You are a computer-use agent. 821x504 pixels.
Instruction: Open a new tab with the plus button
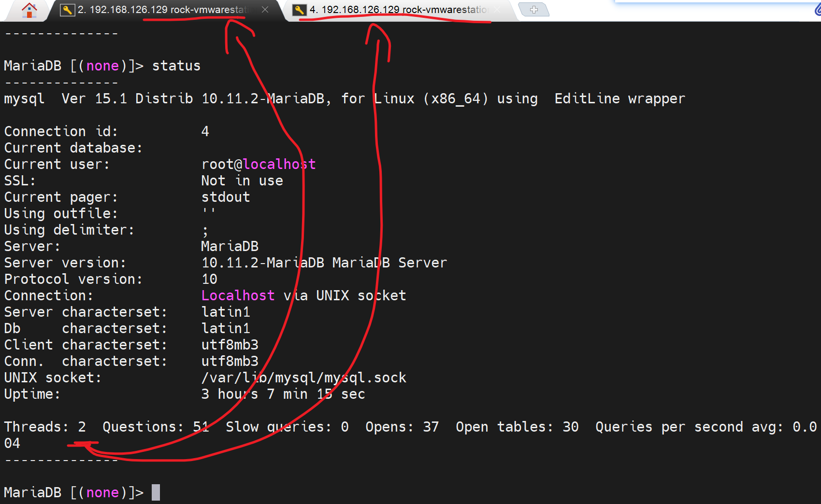(533, 10)
